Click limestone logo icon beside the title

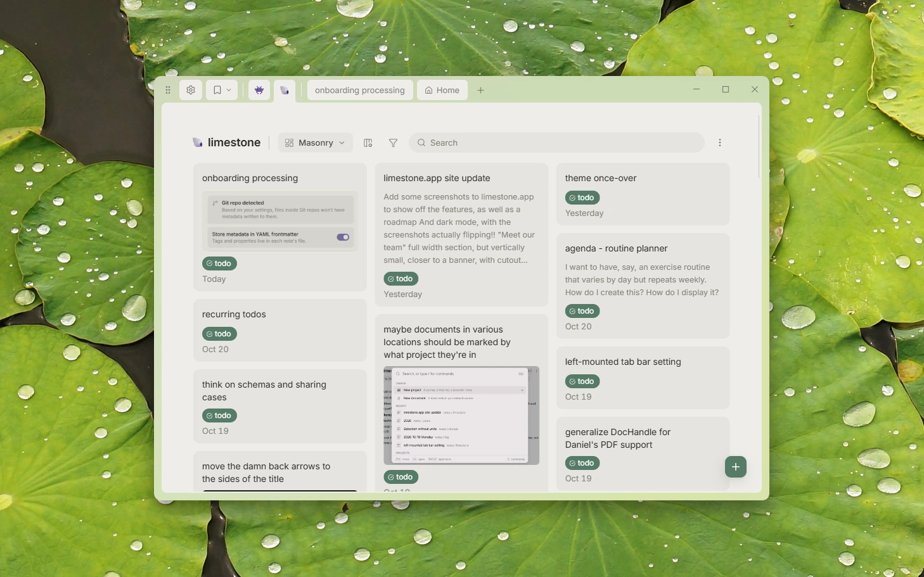pyautogui.click(x=198, y=143)
